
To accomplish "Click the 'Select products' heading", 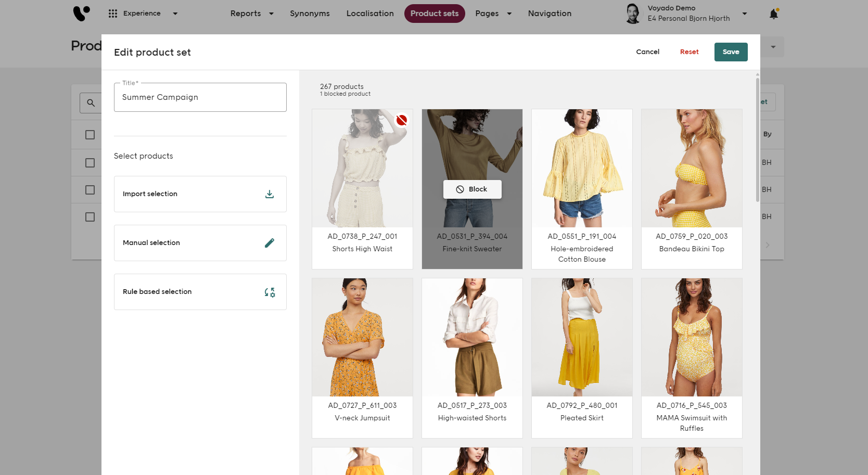I will (144, 156).
